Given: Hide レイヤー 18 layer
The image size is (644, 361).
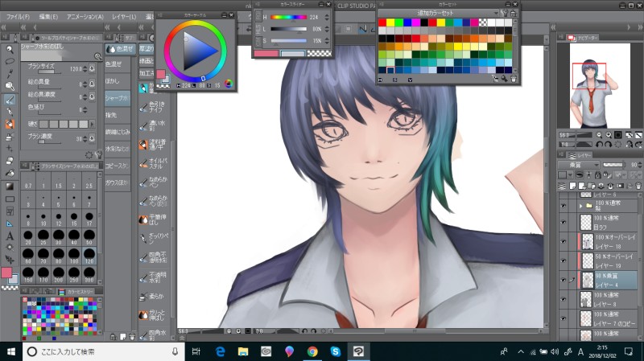Looking at the screenshot, I should point(563,242).
